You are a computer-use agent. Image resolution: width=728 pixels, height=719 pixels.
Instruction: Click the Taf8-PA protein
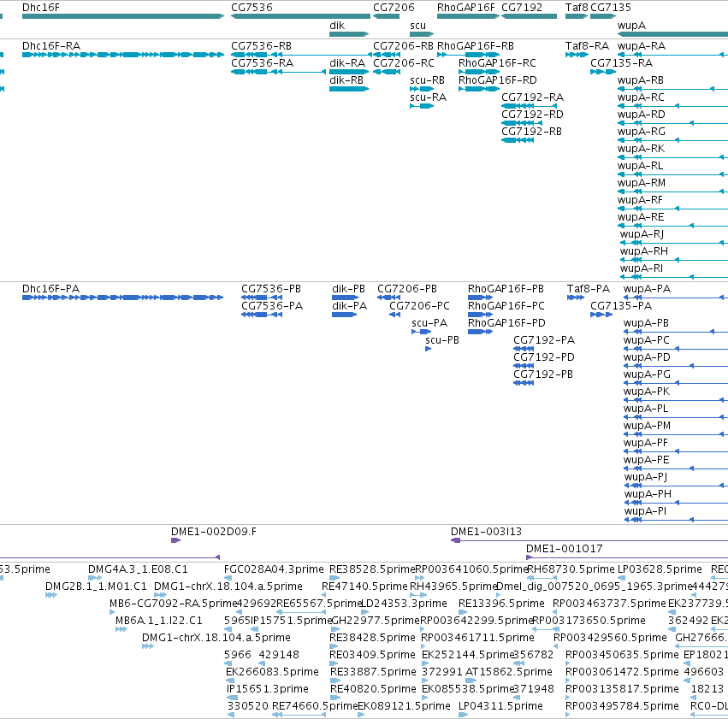coord(576,298)
